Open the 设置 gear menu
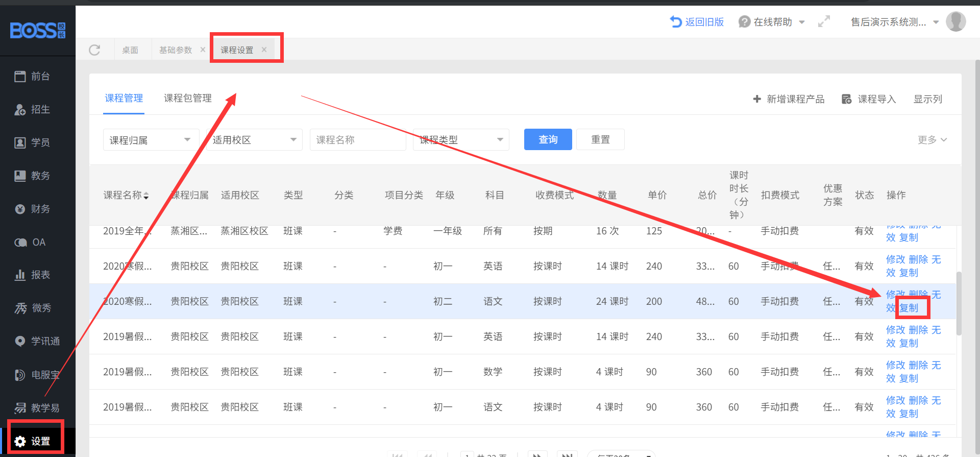 [x=32, y=442]
